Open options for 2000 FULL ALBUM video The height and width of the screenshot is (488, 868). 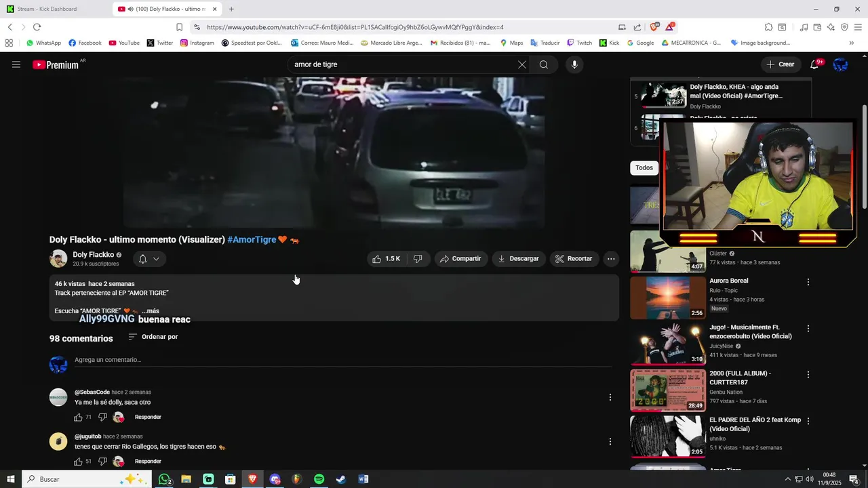808,374
